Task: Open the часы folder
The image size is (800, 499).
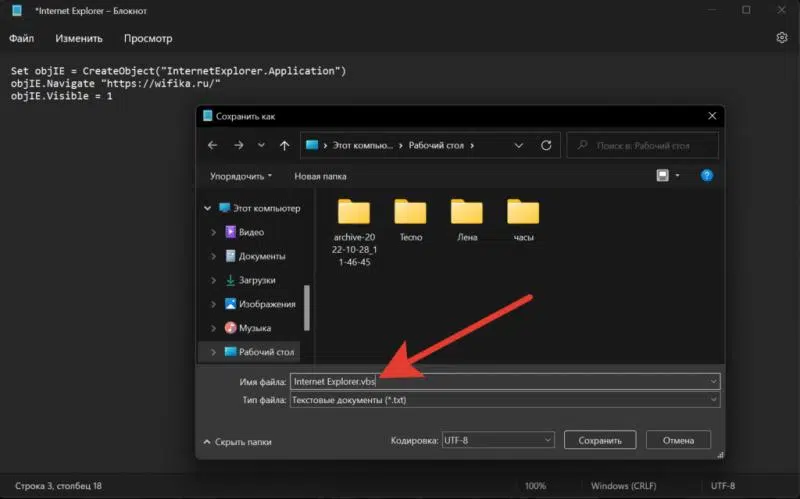Action: (x=523, y=219)
